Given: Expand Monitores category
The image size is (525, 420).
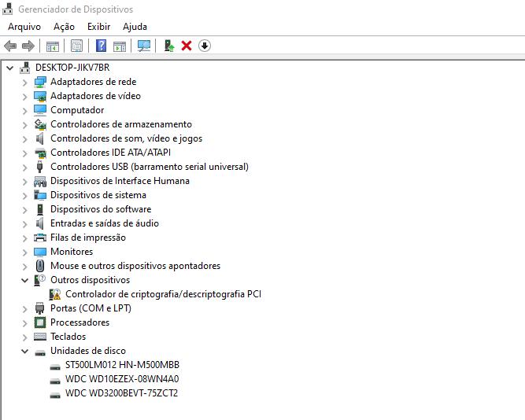Looking at the screenshot, I should (x=24, y=252).
